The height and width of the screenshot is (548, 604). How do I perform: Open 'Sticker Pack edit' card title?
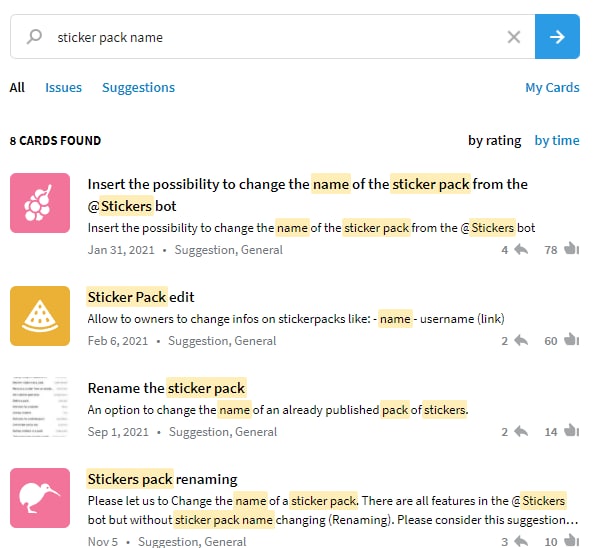tap(141, 297)
